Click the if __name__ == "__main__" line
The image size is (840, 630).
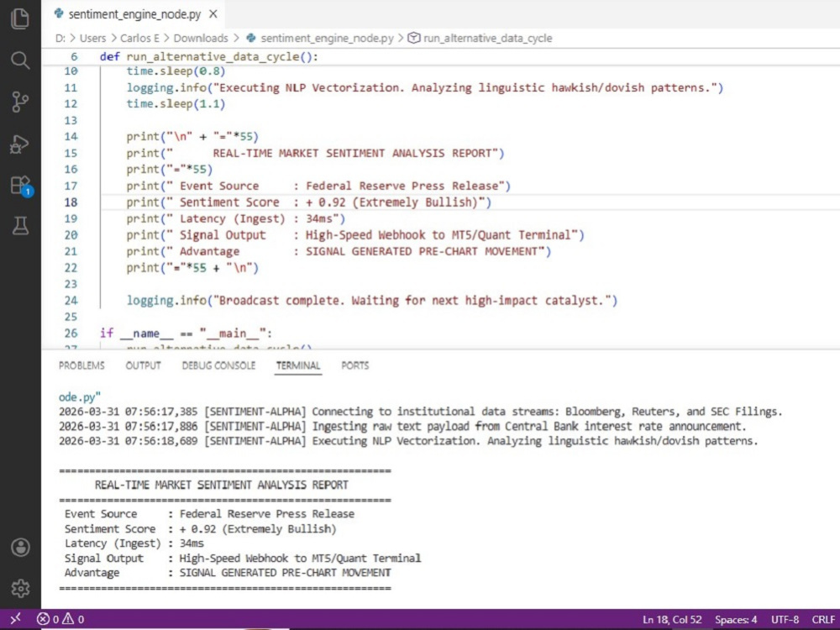[186, 333]
